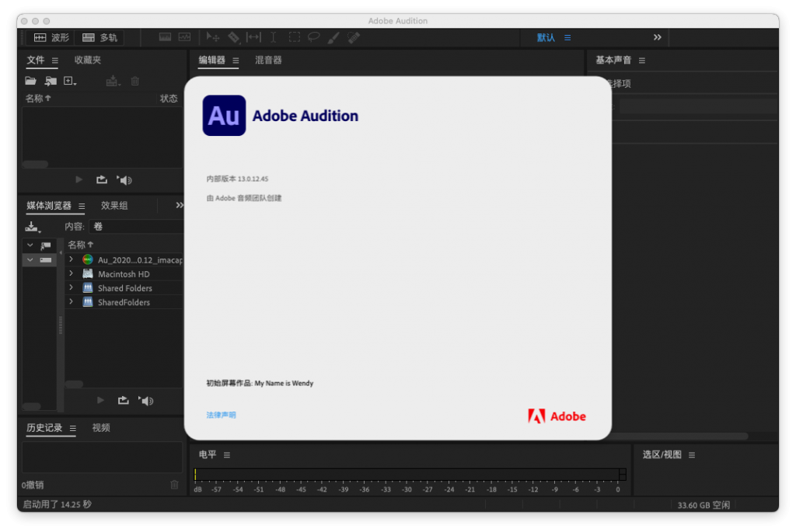Open 选区/视图 panel menu icon
Image resolution: width=796 pixels, height=532 pixels.
(691, 455)
